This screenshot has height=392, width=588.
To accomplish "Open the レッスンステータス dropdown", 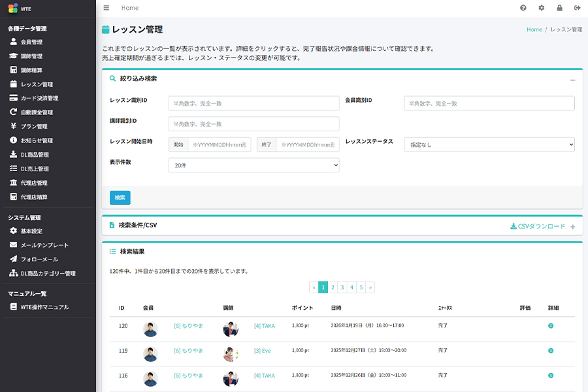I will click(489, 144).
